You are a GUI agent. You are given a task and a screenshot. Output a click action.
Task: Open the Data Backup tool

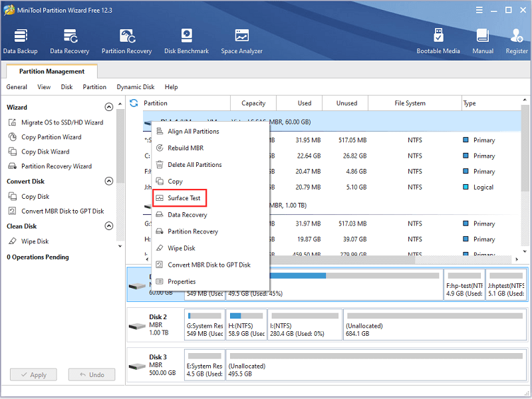pyautogui.click(x=21, y=41)
